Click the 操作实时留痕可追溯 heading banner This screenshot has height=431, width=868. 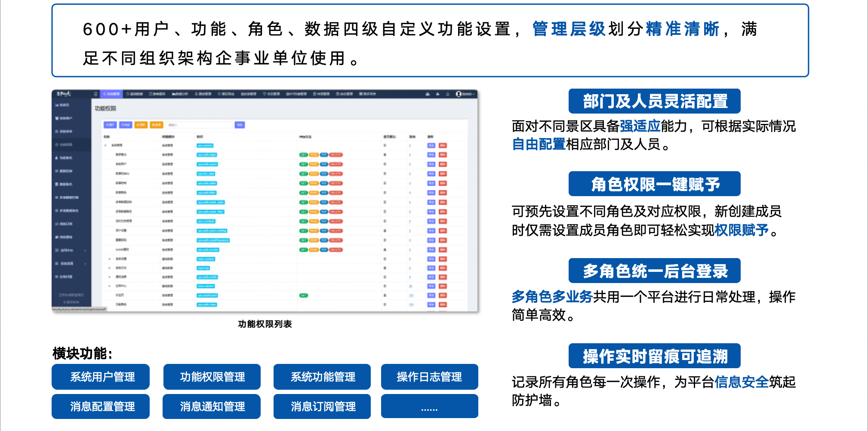click(655, 356)
